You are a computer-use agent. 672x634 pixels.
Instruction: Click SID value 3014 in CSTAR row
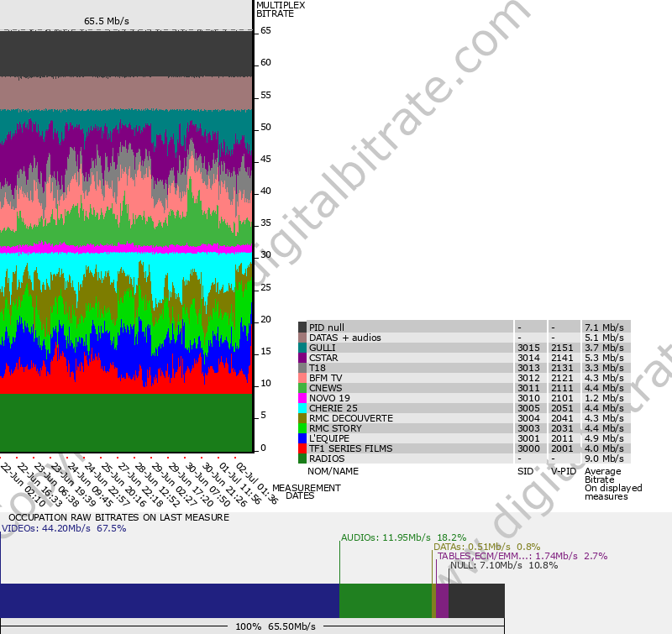(x=529, y=358)
